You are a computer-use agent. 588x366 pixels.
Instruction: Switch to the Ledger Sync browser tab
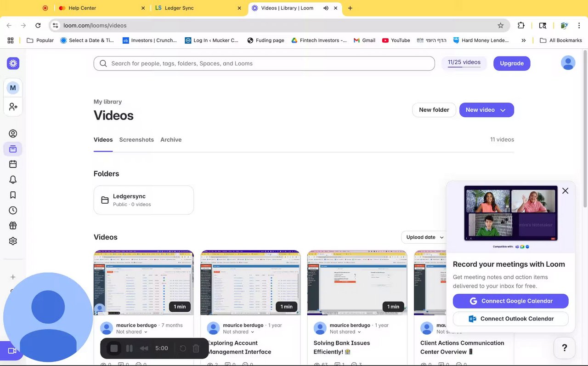click(198, 8)
